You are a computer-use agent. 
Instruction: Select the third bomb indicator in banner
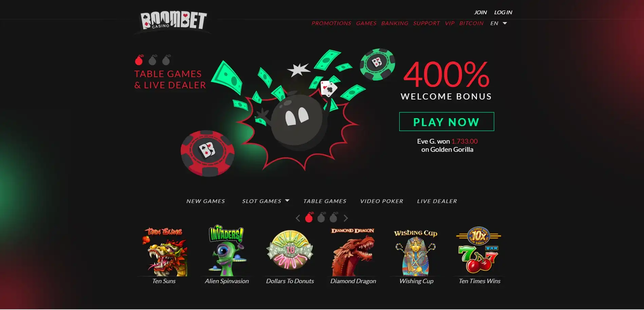(166, 60)
